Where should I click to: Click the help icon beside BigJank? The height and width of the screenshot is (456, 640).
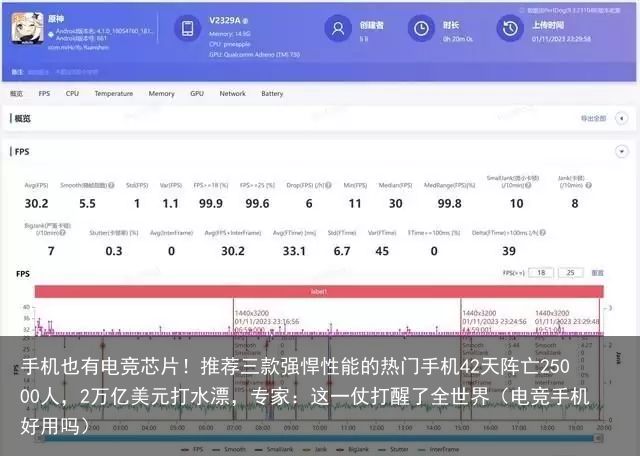[x=62, y=233]
